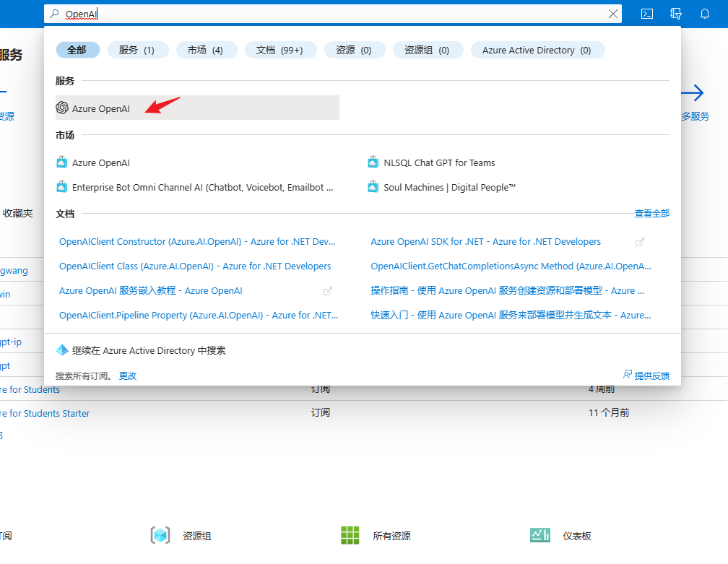This screenshot has width=728, height=564.
Task: Filter results by 服务 (1)
Action: tap(137, 50)
